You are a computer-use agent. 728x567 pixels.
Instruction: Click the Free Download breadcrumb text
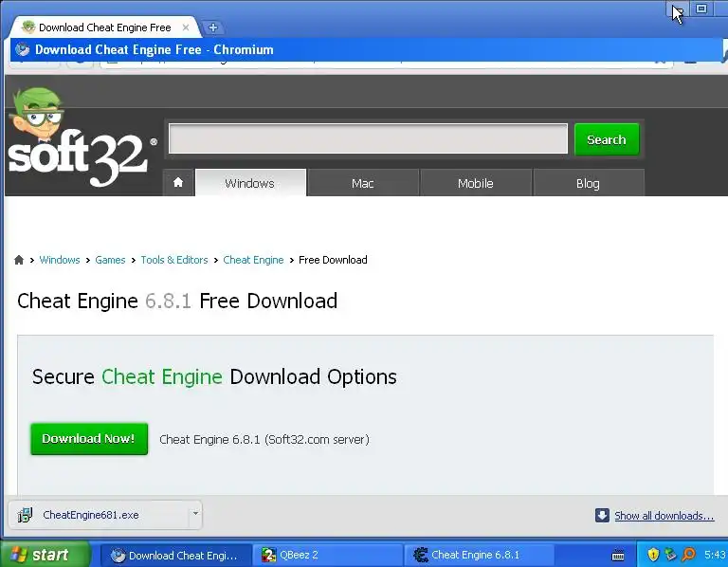pyautogui.click(x=333, y=260)
